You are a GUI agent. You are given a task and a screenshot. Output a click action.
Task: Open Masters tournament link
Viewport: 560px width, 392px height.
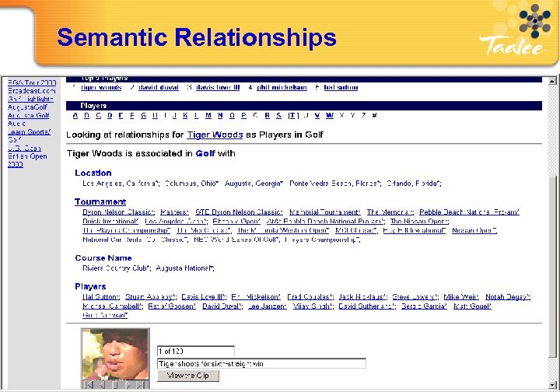tap(175, 212)
